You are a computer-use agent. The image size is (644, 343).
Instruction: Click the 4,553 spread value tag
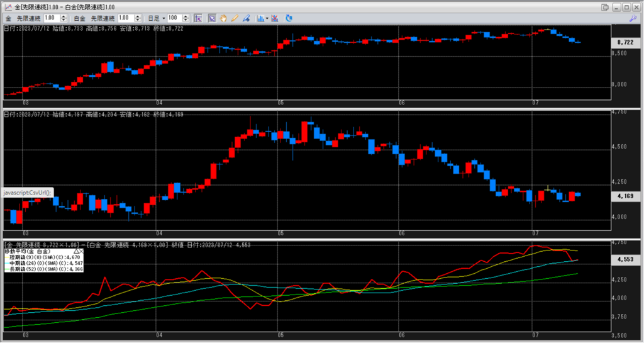(625, 260)
